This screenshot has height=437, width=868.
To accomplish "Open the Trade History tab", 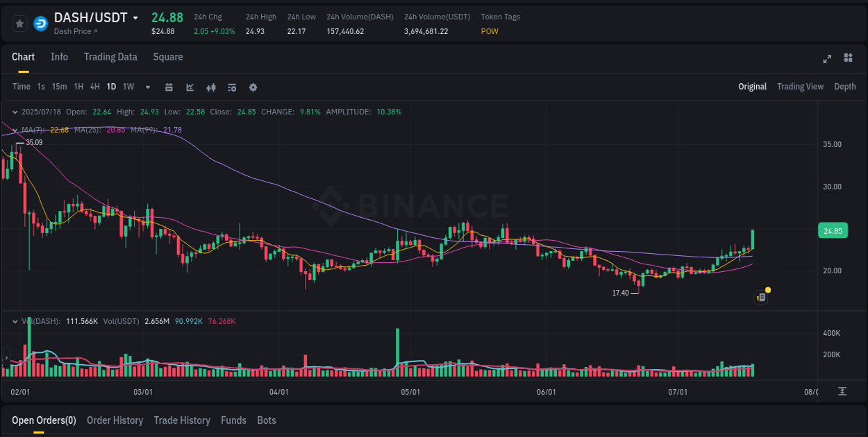I will pyautogui.click(x=182, y=420).
